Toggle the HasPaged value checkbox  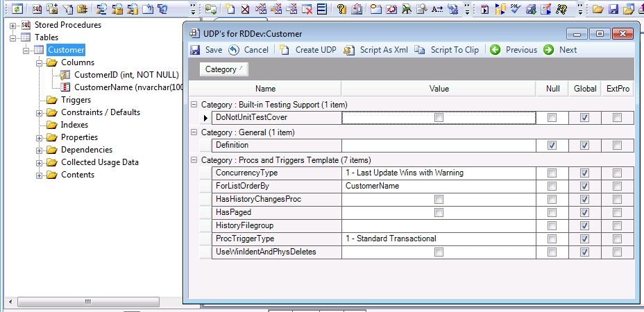pos(439,213)
